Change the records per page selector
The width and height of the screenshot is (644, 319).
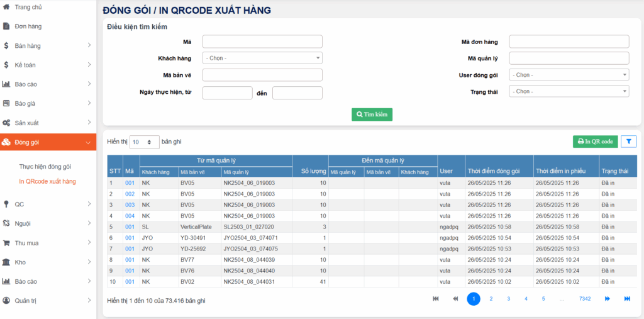coord(145,142)
